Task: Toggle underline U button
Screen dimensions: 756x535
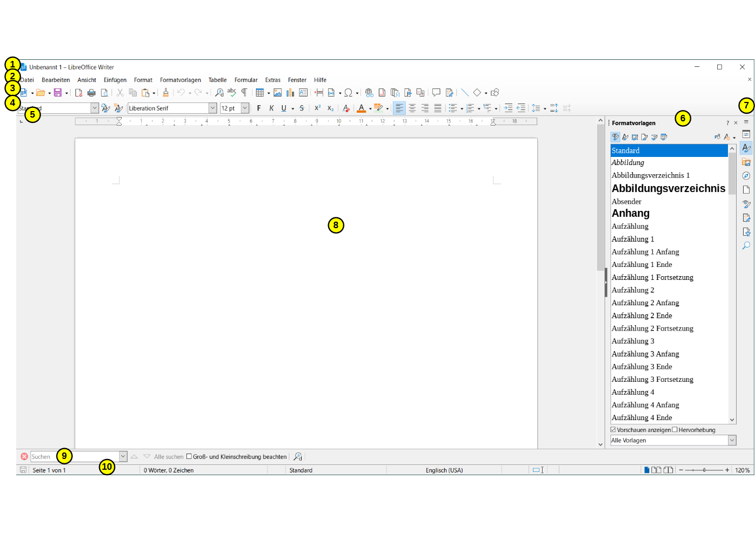Action: 284,108
